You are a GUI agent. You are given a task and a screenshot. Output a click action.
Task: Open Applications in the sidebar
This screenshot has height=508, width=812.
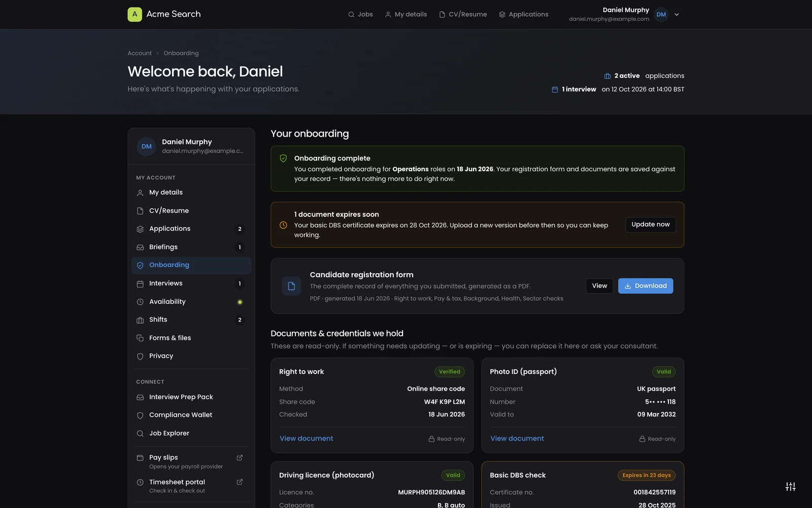pos(191,229)
